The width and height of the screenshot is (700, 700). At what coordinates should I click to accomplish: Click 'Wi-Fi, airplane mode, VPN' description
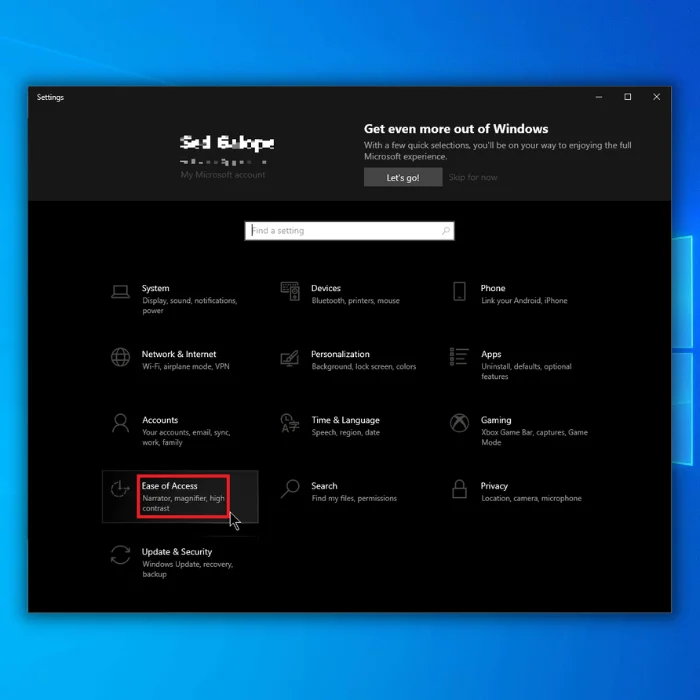186,367
